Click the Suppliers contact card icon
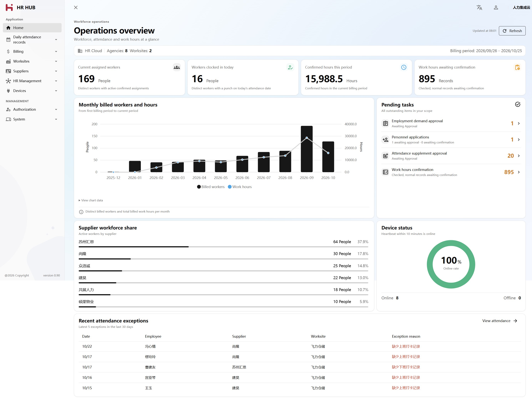The image size is (532, 406). (x=8, y=71)
